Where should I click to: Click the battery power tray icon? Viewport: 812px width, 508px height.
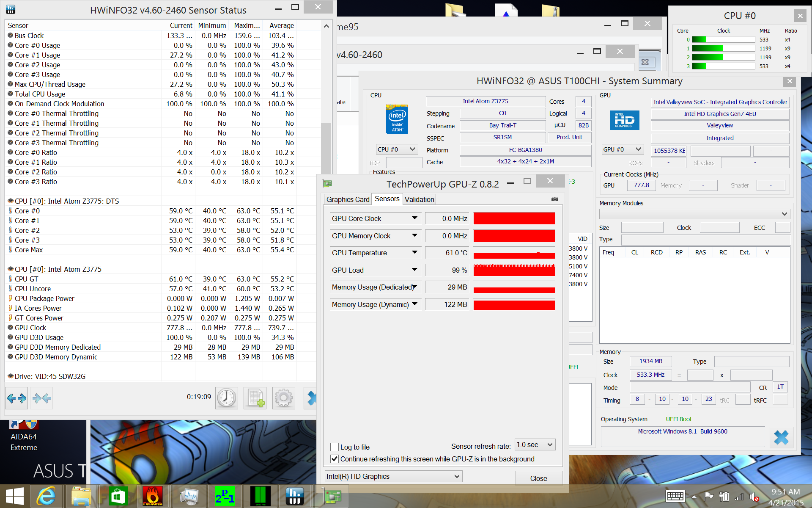click(724, 496)
